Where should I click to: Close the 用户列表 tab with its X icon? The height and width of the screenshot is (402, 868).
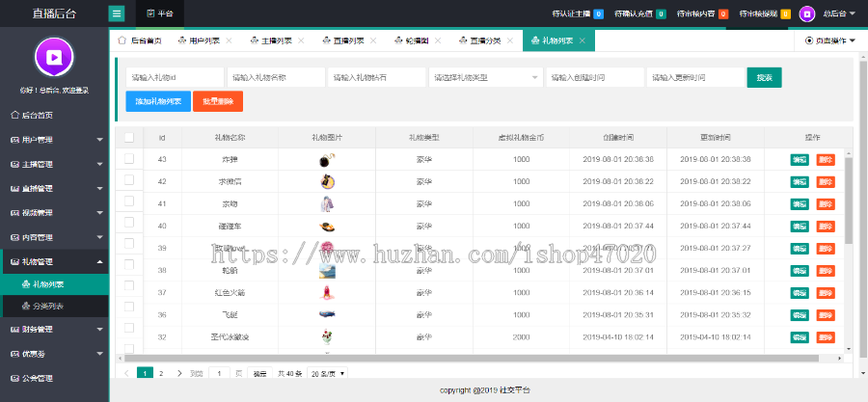229,40
